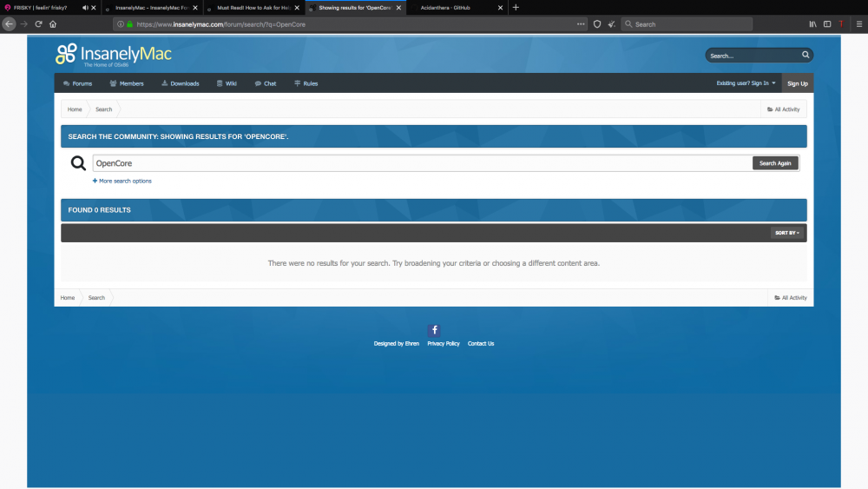868x489 pixels.
Task: Click the top Home breadcrumb
Action: (75, 109)
